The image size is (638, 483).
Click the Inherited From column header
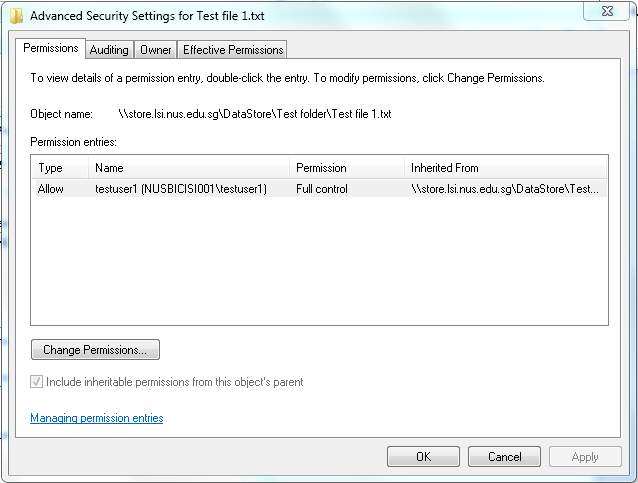(505, 168)
